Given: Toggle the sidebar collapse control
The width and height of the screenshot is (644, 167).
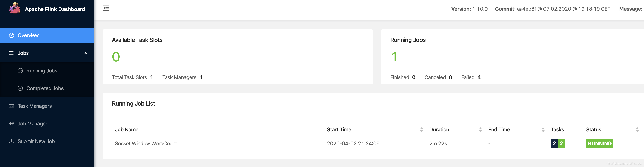Looking at the screenshot, I should (106, 8).
